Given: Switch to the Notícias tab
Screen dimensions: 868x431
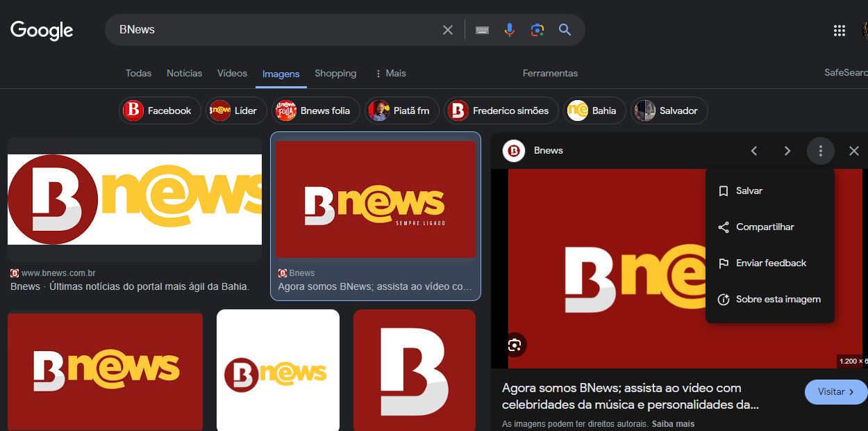Looking at the screenshot, I should (184, 73).
